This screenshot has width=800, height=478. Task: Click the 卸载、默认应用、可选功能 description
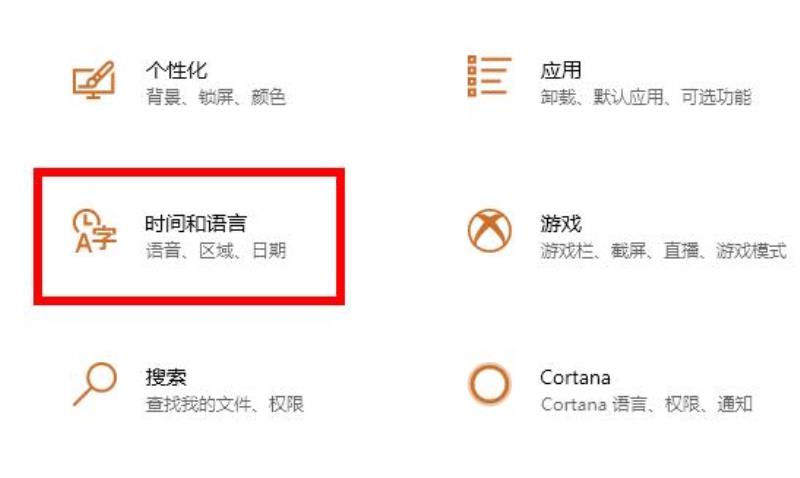[x=646, y=97]
